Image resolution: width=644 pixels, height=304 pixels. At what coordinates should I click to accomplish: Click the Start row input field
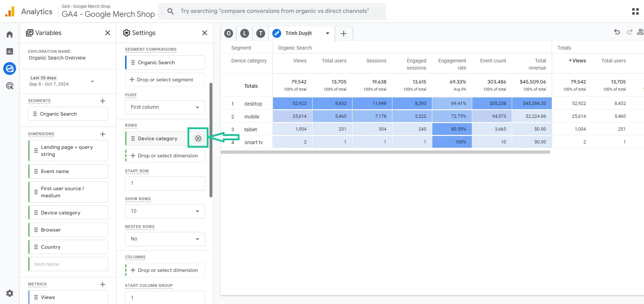(x=165, y=183)
